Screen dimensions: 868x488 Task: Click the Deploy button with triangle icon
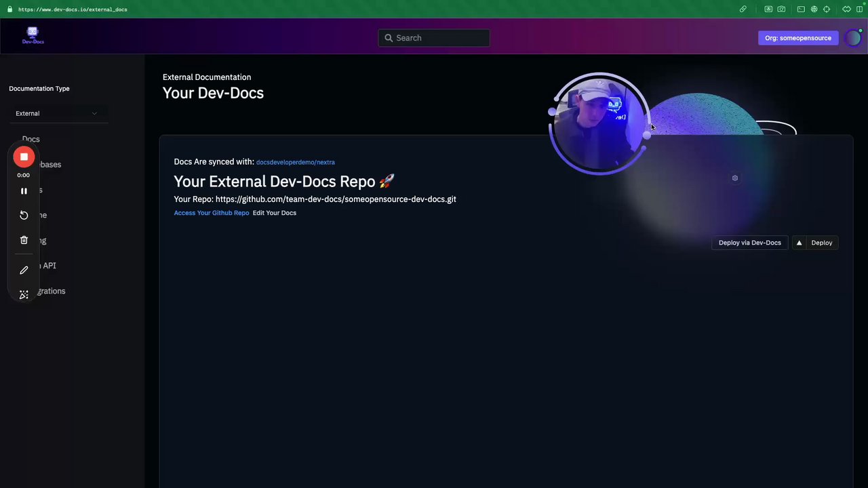tap(815, 243)
